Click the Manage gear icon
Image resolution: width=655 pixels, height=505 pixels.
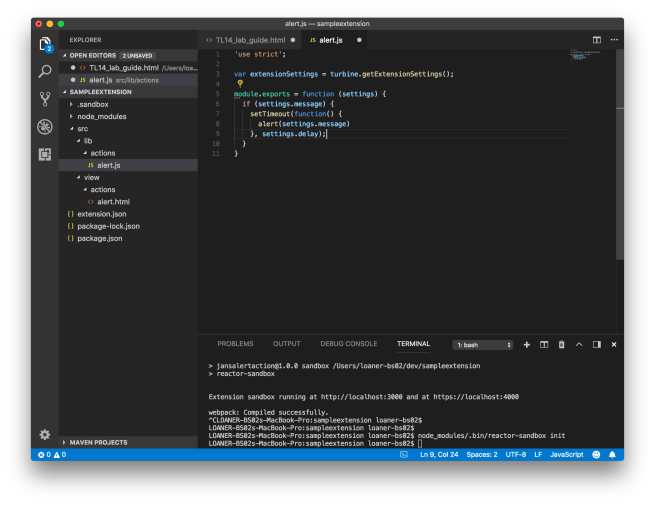click(x=45, y=434)
